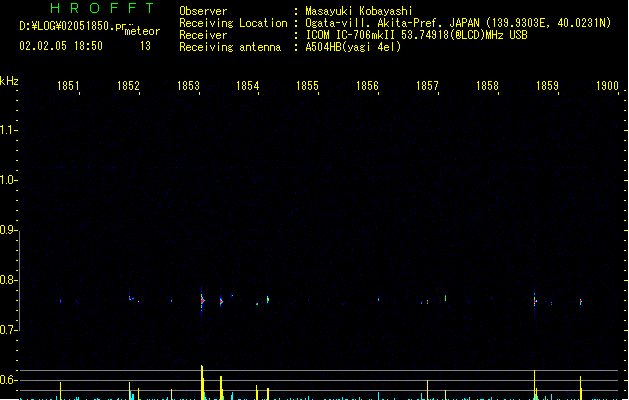Select the Ogata-vill. Akita-Pref. JAPAN location text
629x400 pixels.
[x=458, y=23]
